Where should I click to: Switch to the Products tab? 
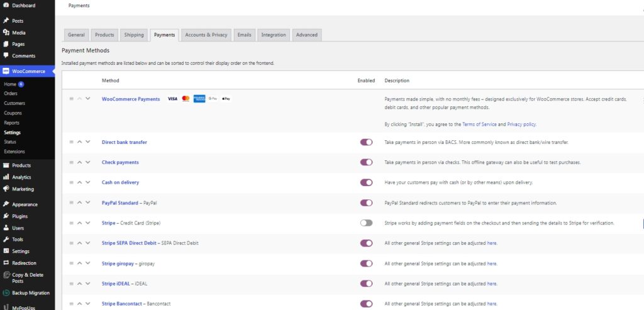pyautogui.click(x=105, y=35)
